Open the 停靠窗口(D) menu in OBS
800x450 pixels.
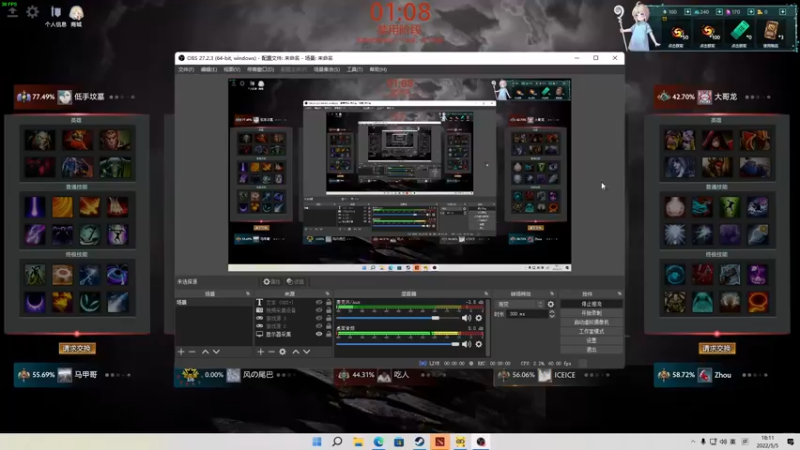[x=261, y=69]
